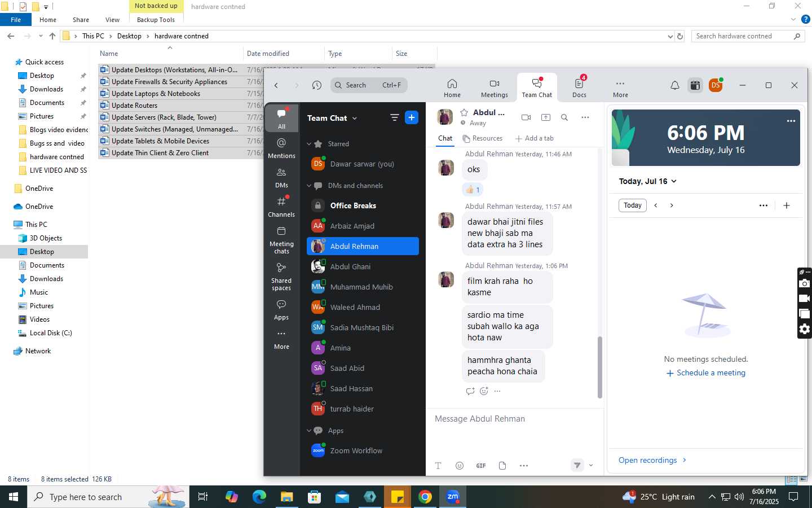Open Office Breaks channel
Screen dimensions: 812x508
[x=363, y=206]
